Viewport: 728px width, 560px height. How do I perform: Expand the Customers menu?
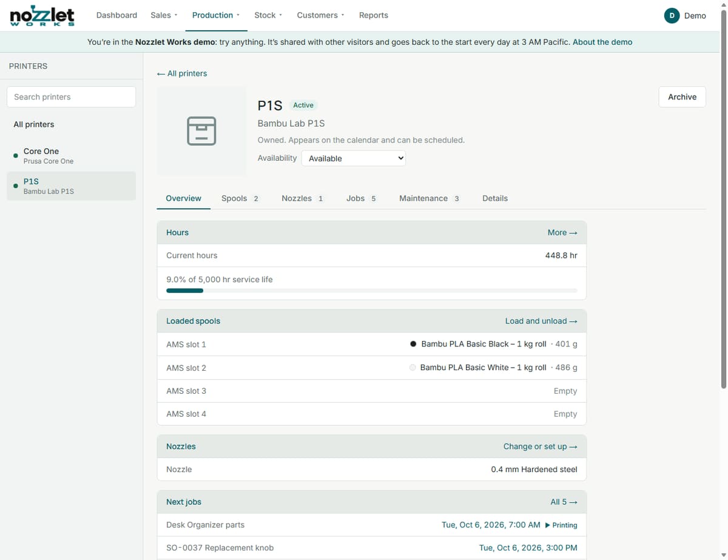coord(320,15)
